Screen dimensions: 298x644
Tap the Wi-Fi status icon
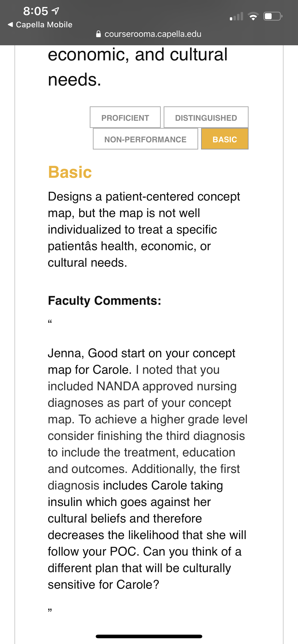[x=253, y=17]
